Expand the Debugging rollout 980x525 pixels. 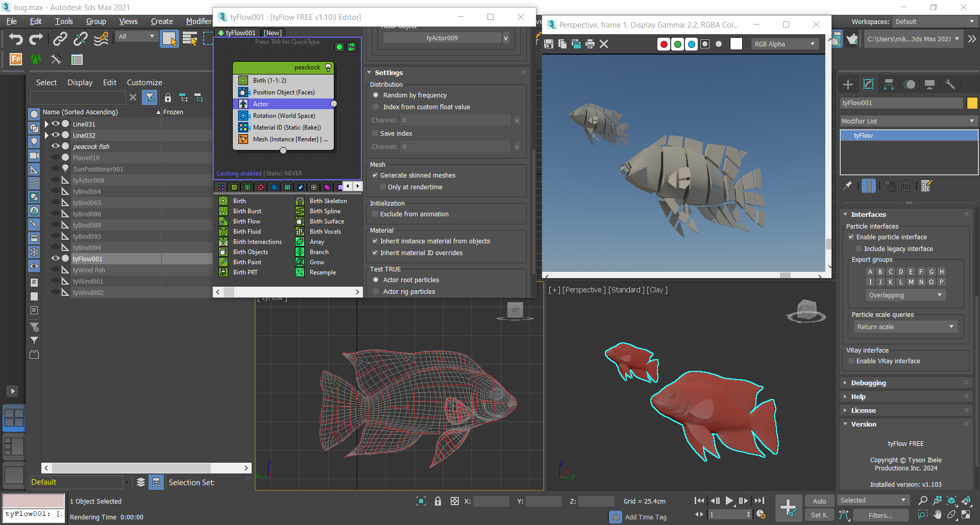(868, 383)
